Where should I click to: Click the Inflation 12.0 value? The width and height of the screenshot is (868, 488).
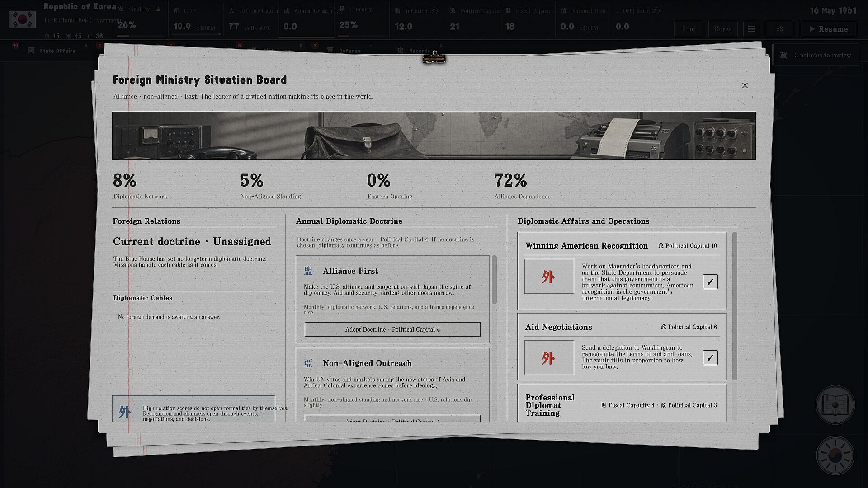[x=403, y=27]
